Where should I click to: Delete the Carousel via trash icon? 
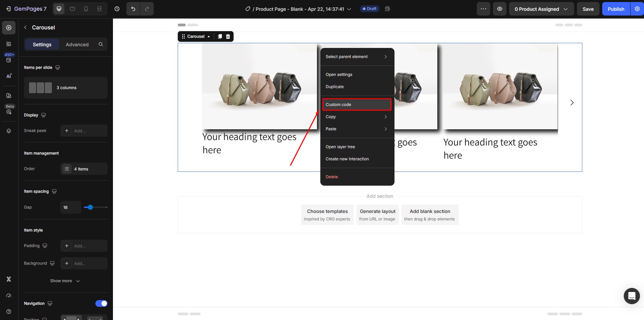coord(228,36)
